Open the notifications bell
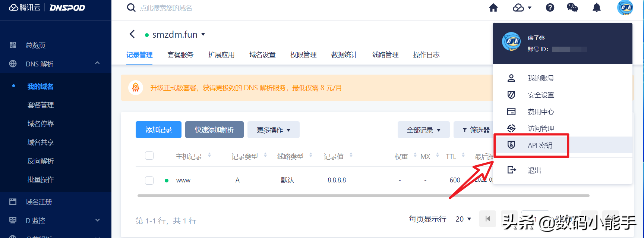644x238 pixels. click(x=597, y=8)
